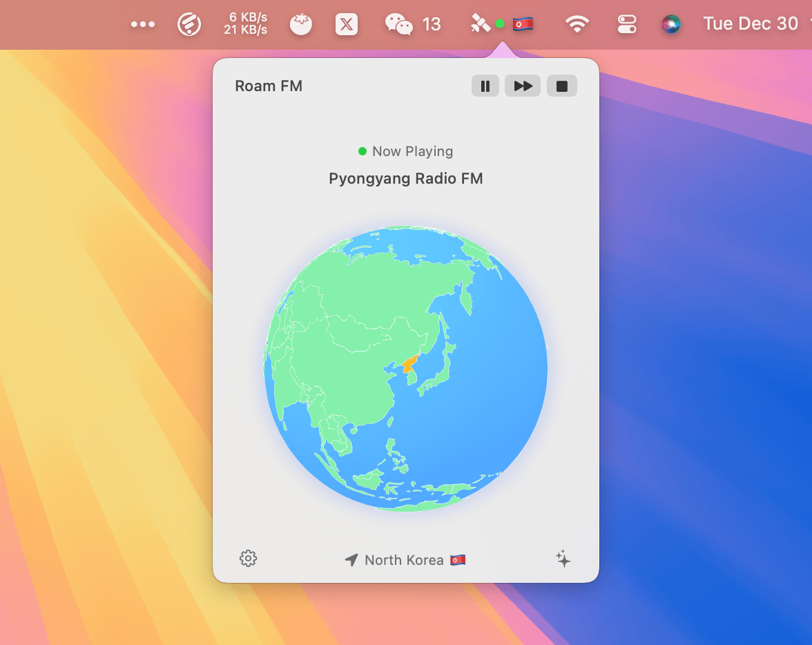Image resolution: width=812 pixels, height=645 pixels.
Task: Click the North Korea flag in menu bar
Action: pyautogui.click(x=523, y=25)
